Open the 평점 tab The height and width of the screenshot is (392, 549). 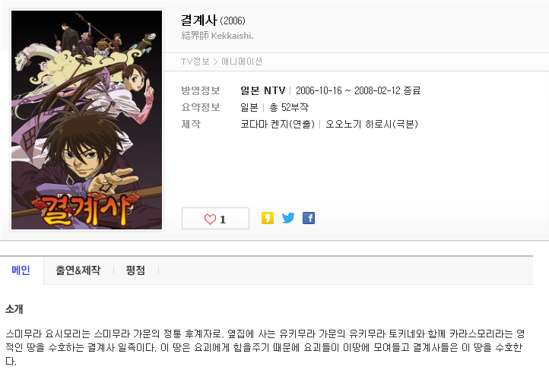(x=135, y=270)
